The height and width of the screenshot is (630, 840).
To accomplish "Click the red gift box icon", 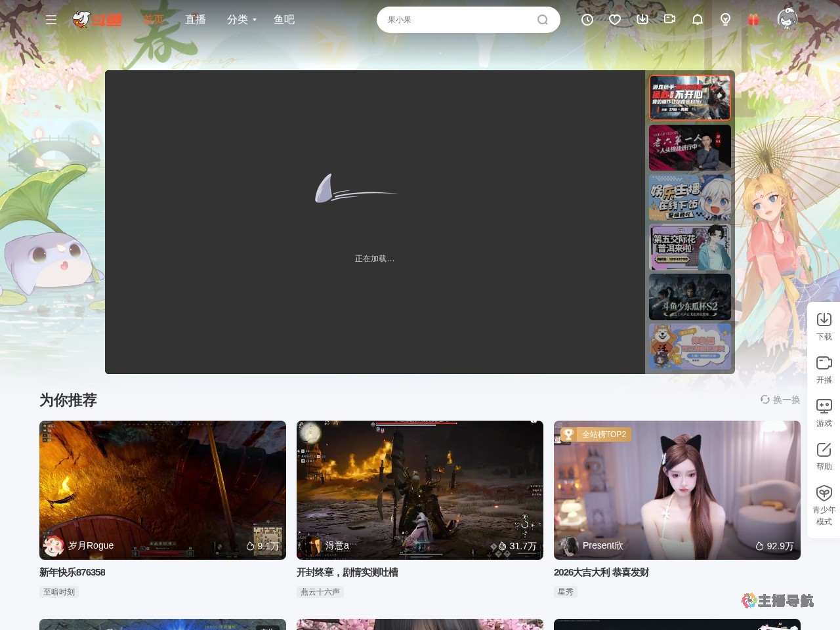I will [753, 20].
